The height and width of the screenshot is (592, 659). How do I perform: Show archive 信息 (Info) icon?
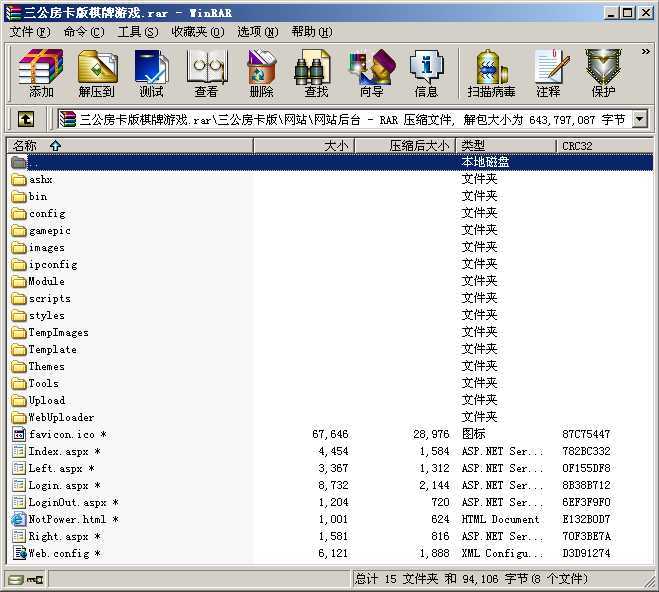point(426,73)
